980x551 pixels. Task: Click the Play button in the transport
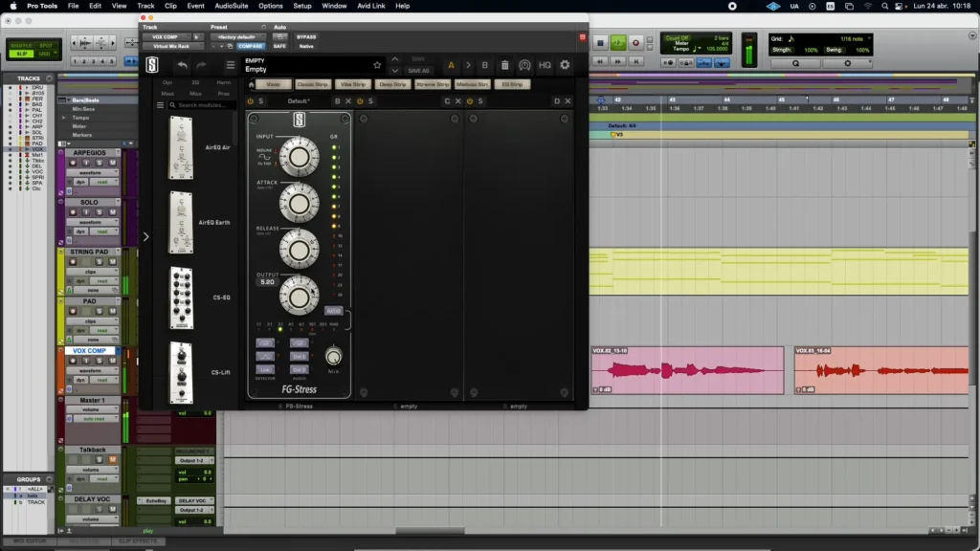point(618,43)
